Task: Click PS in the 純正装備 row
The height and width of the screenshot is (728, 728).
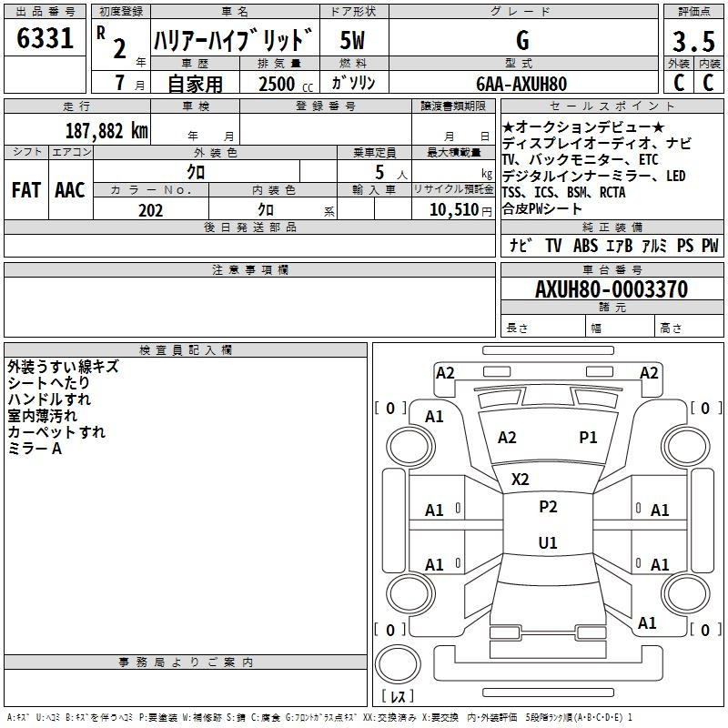Action: pyautogui.click(x=685, y=246)
